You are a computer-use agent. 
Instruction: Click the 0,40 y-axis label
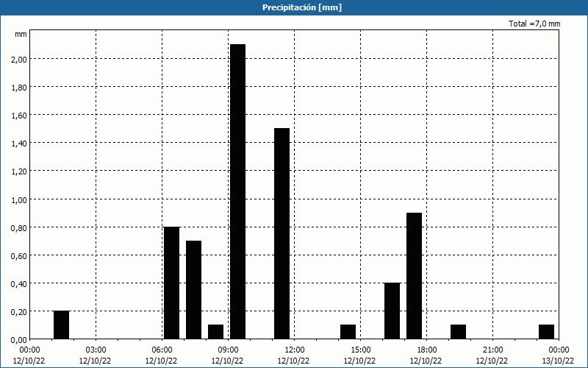(19, 283)
